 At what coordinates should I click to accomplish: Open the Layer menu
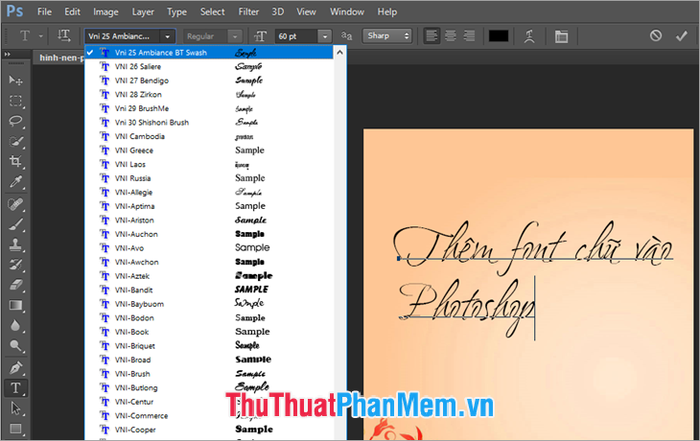coord(143,12)
